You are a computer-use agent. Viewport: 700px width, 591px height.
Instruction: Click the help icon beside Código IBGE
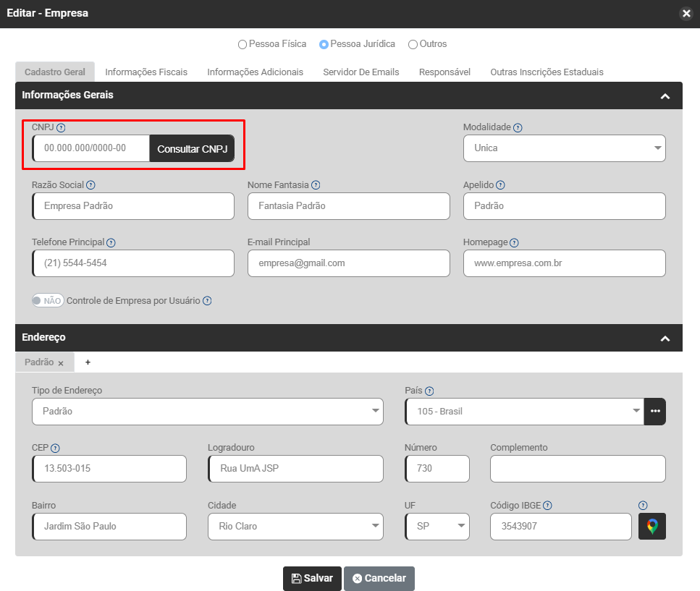coord(547,506)
